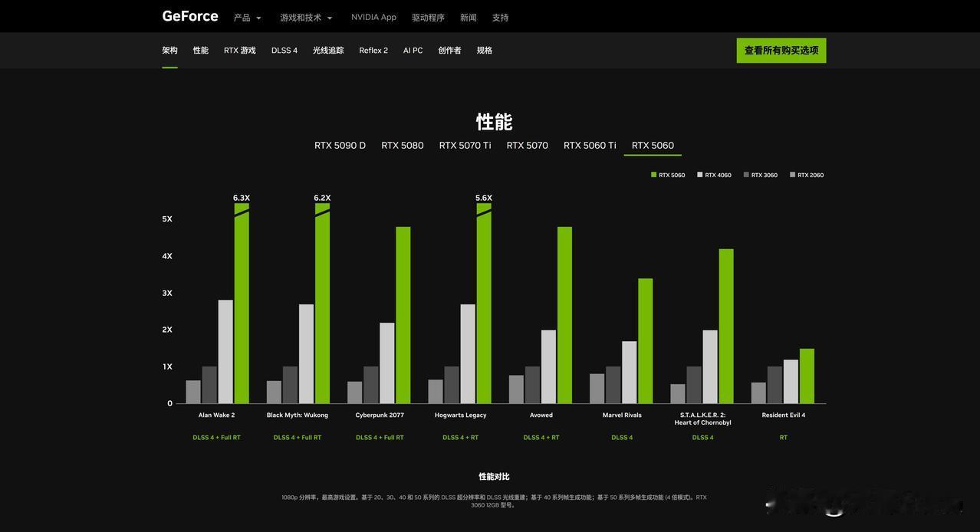Expand the 产品 dropdown menu
The image size is (980, 532).
point(248,18)
